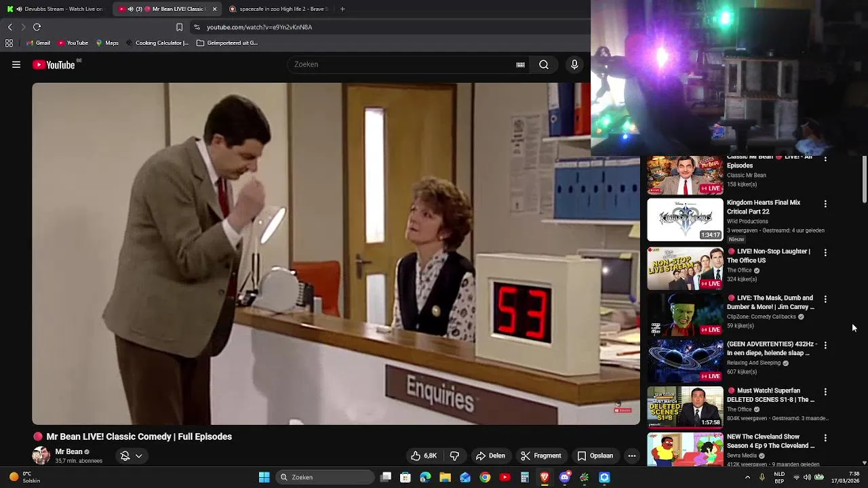Open the Gmail bookmark

37,43
